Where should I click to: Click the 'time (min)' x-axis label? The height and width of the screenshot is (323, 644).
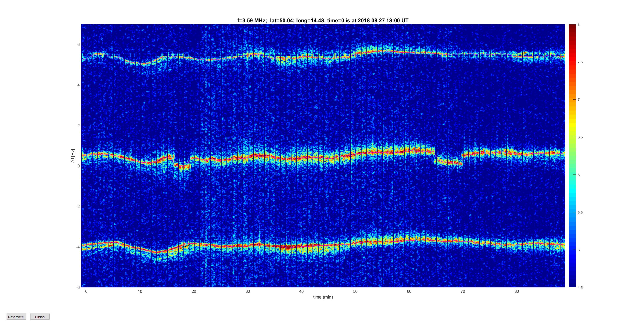323,297
